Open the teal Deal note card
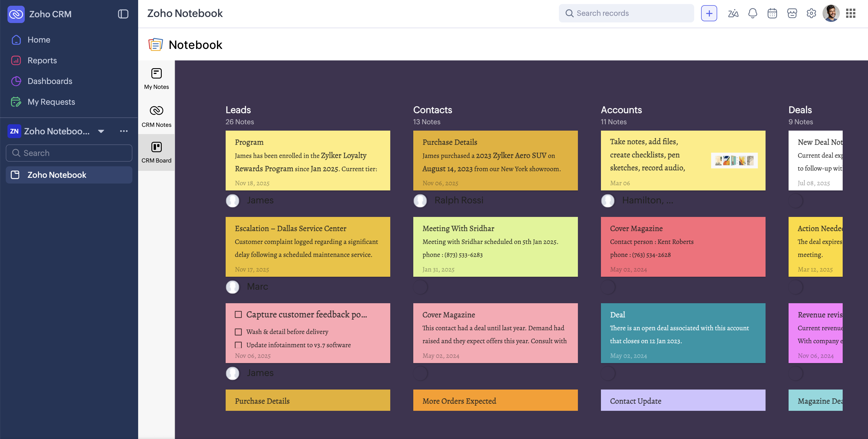 [683, 333]
